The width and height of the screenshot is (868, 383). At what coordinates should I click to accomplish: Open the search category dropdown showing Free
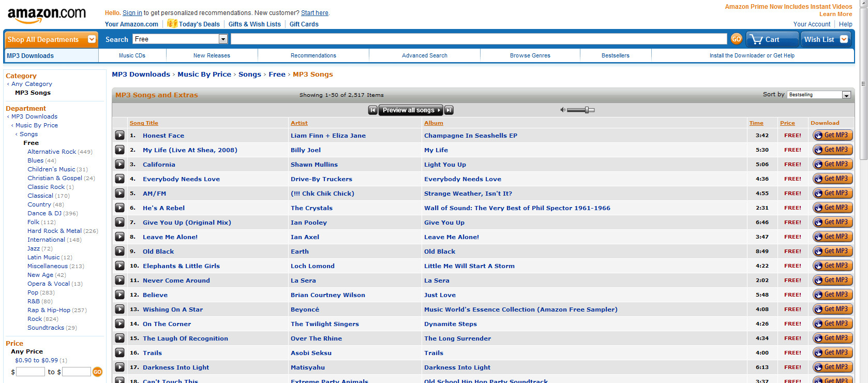180,39
